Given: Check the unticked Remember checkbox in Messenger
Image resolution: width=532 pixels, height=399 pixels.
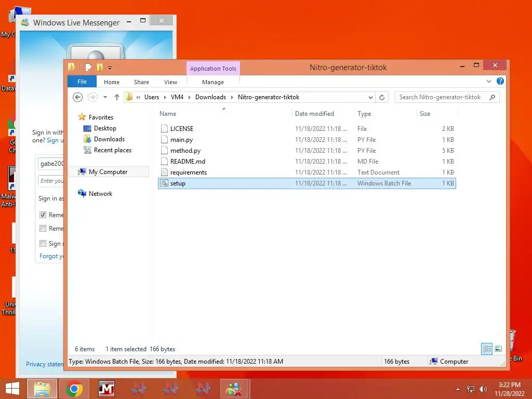Looking at the screenshot, I should click(43, 229).
